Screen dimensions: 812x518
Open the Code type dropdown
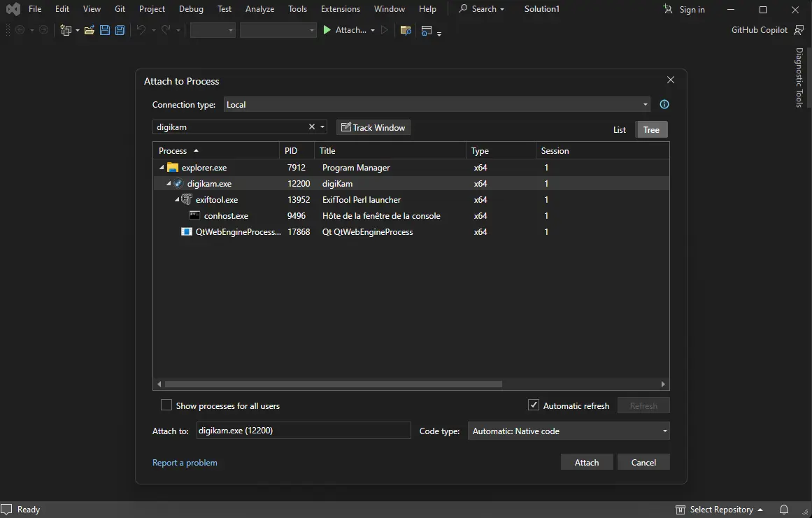tap(664, 431)
